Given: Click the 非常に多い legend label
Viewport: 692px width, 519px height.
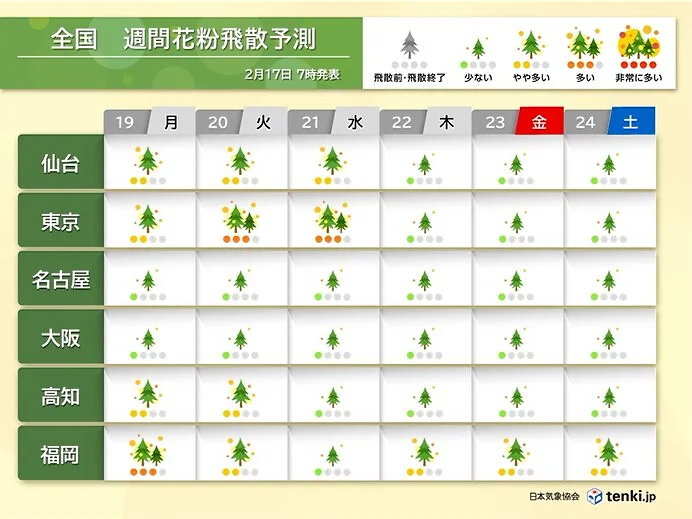Looking at the screenshot, I should click(x=639, y=78).
